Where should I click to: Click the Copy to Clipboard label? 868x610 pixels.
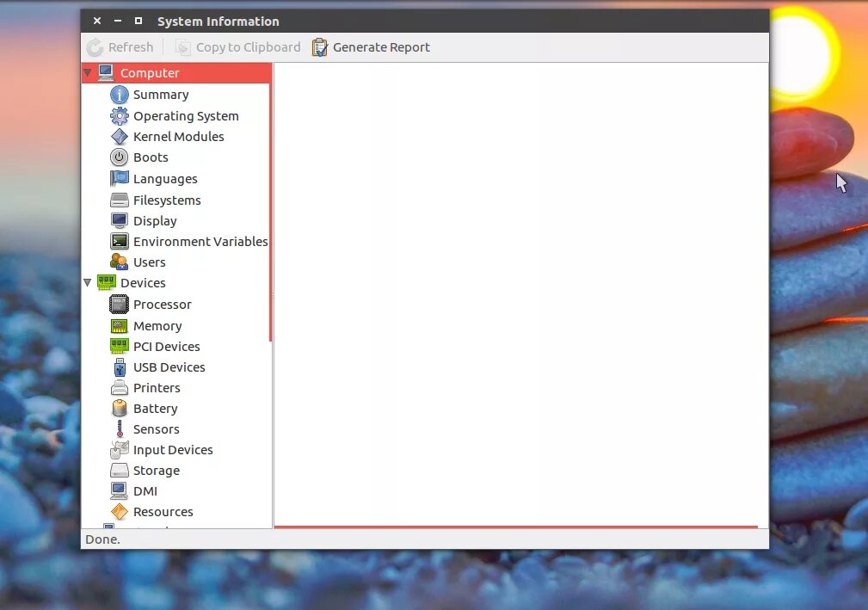(x=249, y=47)
